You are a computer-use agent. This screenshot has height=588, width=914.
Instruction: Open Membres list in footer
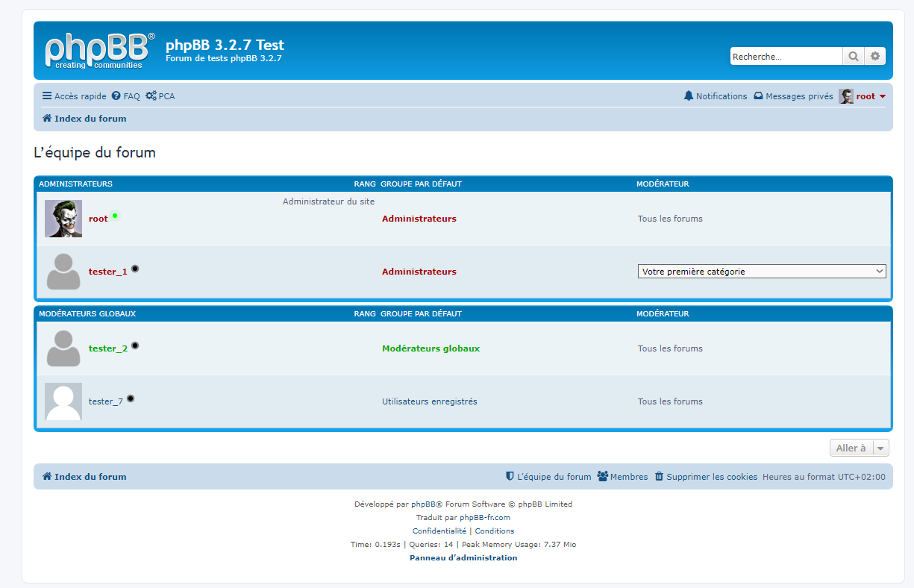[x=622, y=477]
